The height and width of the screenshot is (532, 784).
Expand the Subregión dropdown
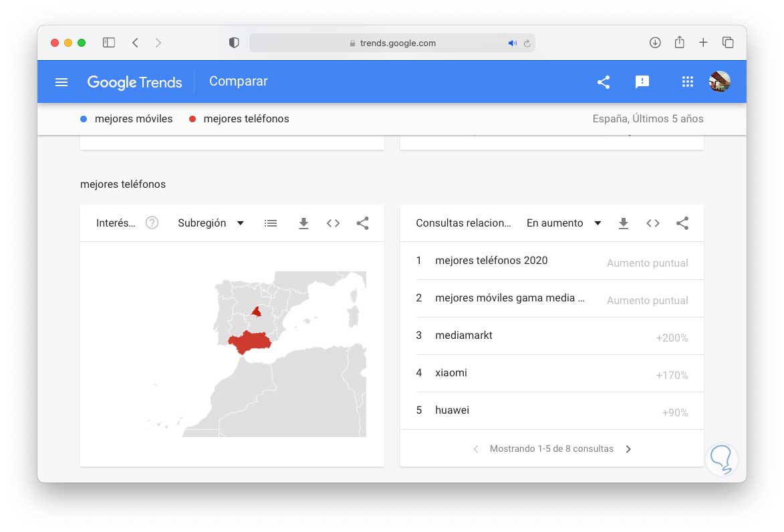(211, 223)
